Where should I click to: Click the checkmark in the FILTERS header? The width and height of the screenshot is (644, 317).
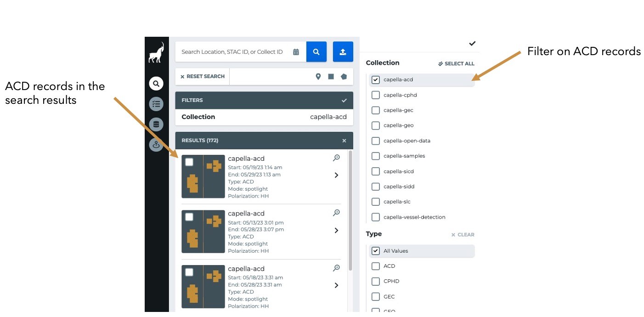[x=344, y=100]
